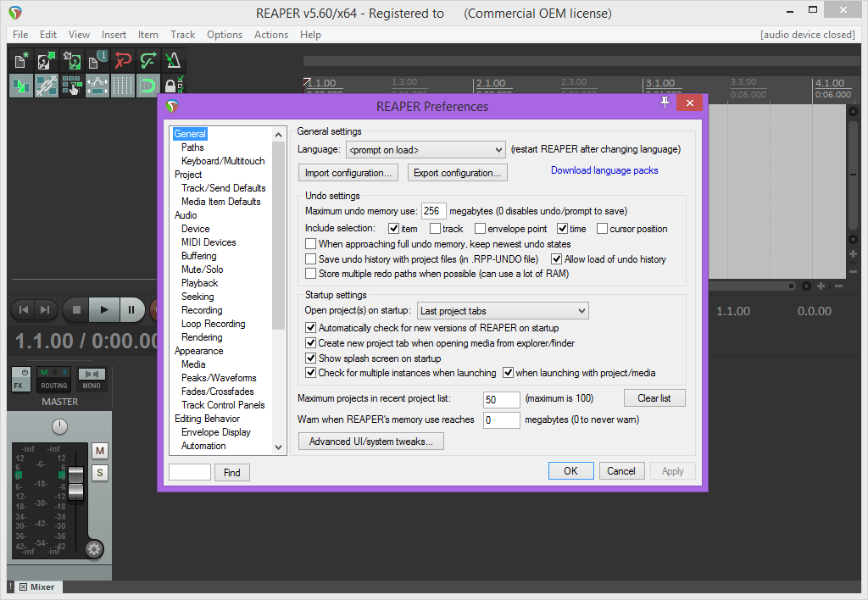The image size is (868, 600).
Task: Toggle the locking padlock icon
Action: (173, 86)
